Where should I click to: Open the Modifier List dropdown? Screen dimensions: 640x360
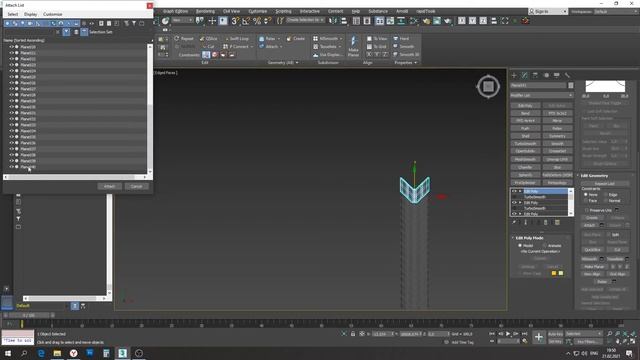pos(542,96)
